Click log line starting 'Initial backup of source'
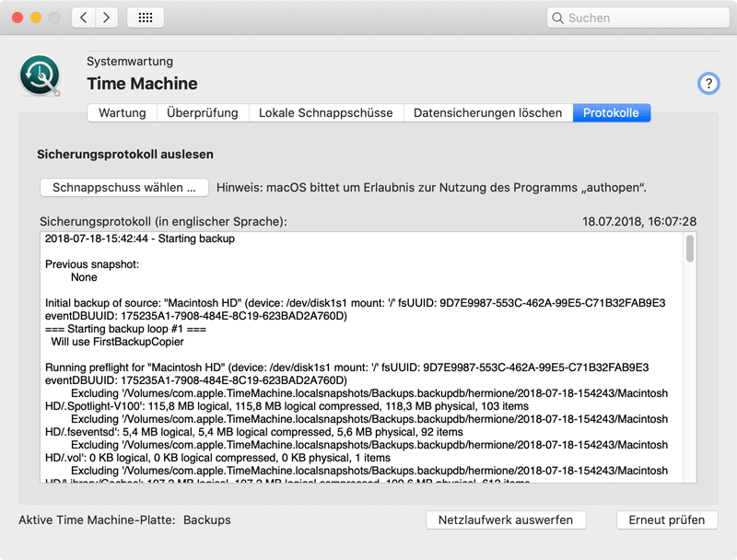The image size is (737, 560). click(x=356, y=303)
